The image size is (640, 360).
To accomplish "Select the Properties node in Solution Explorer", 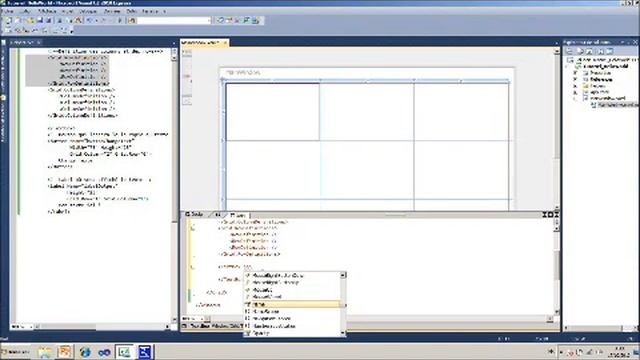I will (x=597, y=73).
